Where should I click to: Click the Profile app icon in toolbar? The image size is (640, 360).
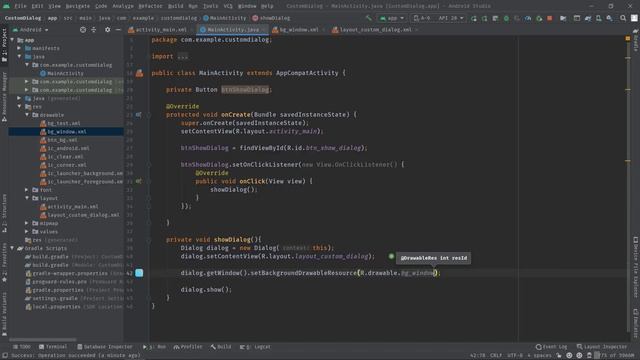pos(528,18)
